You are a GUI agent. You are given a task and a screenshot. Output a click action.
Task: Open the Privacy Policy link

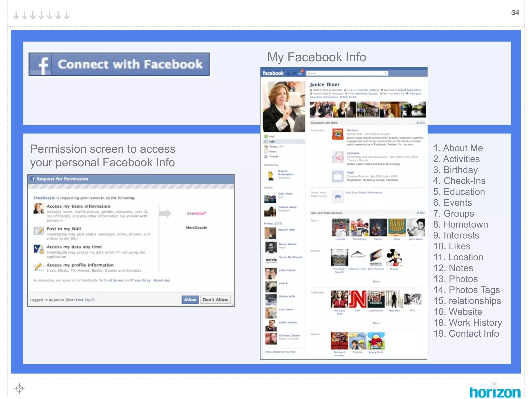[x=141, y=280]
